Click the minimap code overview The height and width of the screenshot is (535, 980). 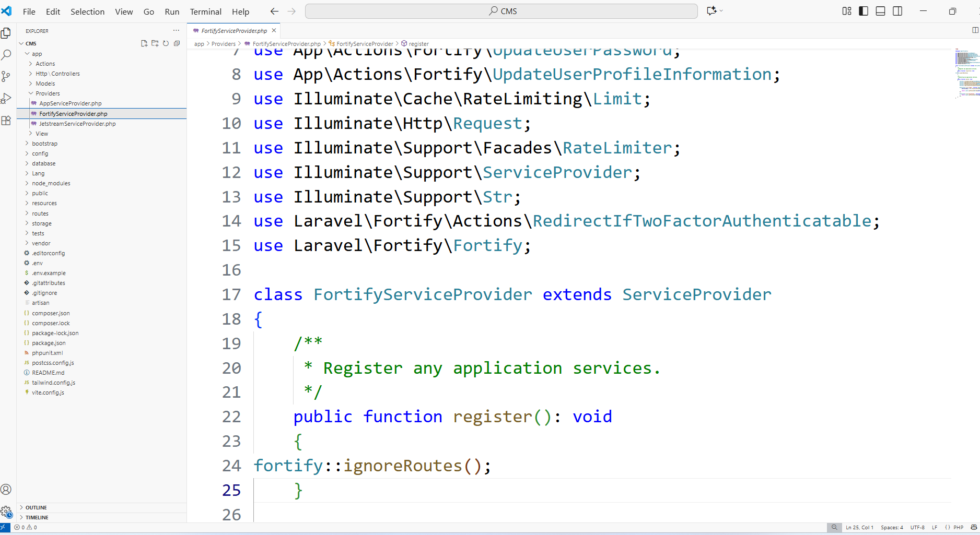click(966, 73)
